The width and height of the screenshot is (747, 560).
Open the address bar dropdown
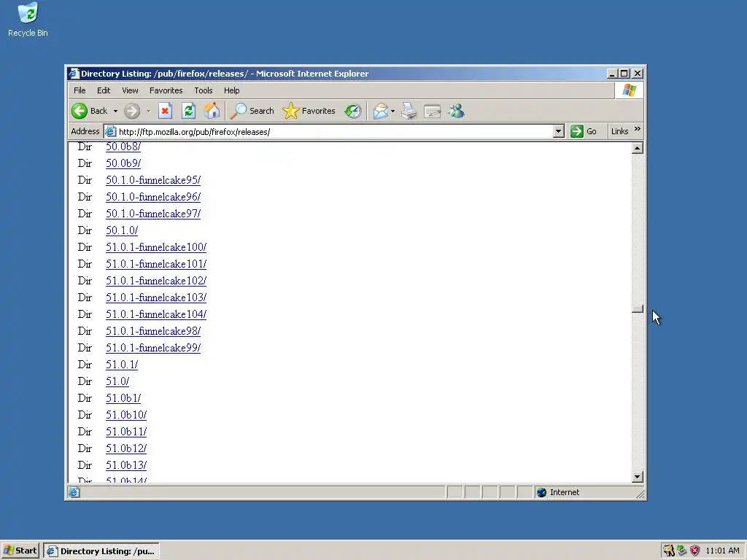click(558, 131)
